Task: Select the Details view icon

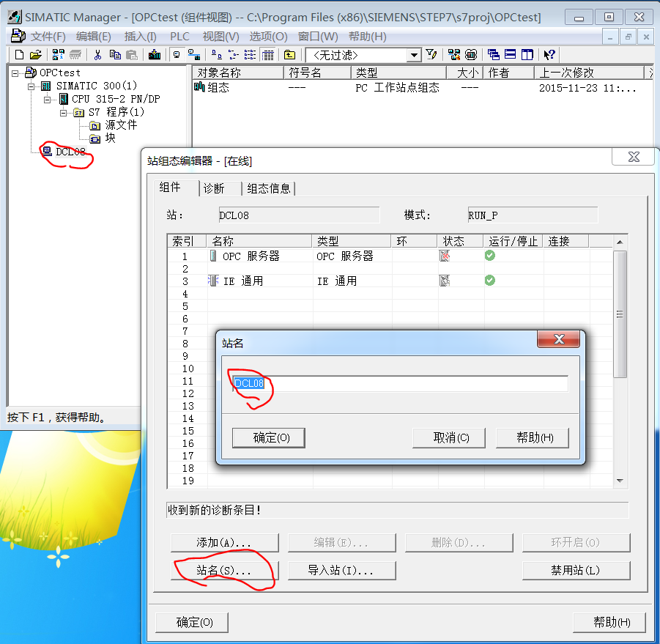Action: click(267, 55)
